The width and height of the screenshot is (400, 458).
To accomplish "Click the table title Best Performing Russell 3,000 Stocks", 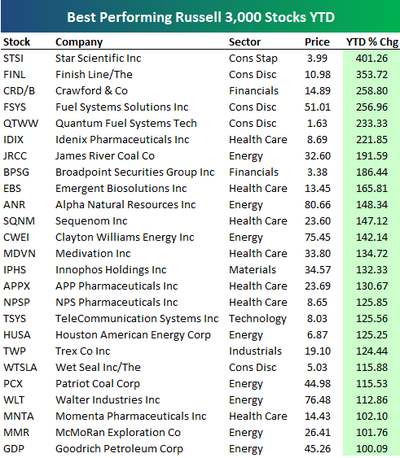I will (201, 17).
